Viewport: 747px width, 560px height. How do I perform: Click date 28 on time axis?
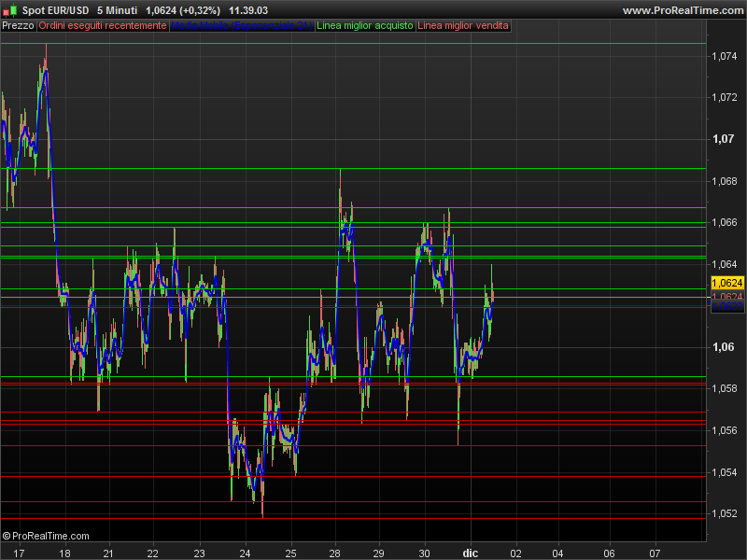(x=334, y=553)
